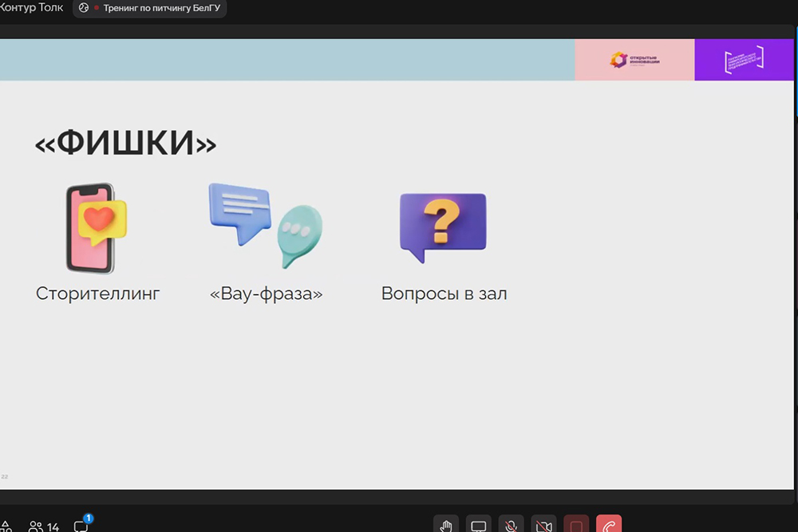
Task: Click the 'Сторителлинг' caption text
Action: click(x=98, y=294)
